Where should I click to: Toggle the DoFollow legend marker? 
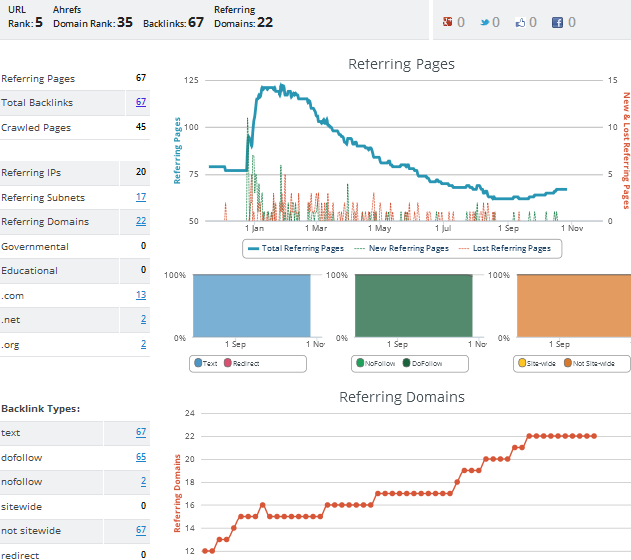[406, 363]
